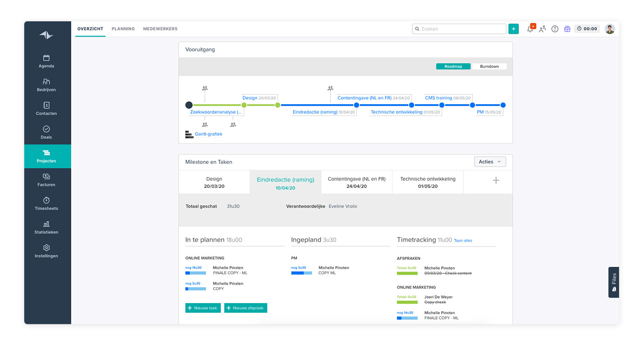Click the app logo in the sidebar

(46, 35)
